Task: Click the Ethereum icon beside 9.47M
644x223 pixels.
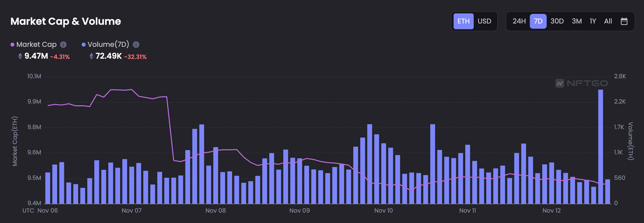Action: tap(20, 56)
